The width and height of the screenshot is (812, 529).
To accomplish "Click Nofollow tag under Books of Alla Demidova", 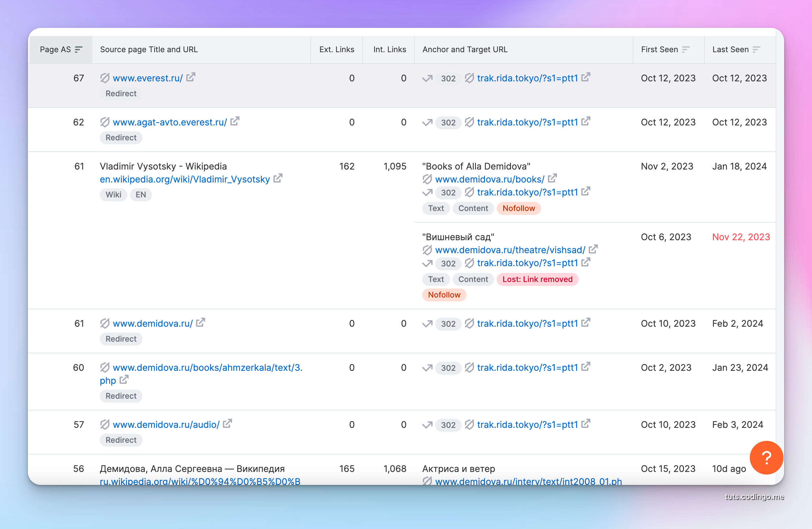I will [518, 208].
